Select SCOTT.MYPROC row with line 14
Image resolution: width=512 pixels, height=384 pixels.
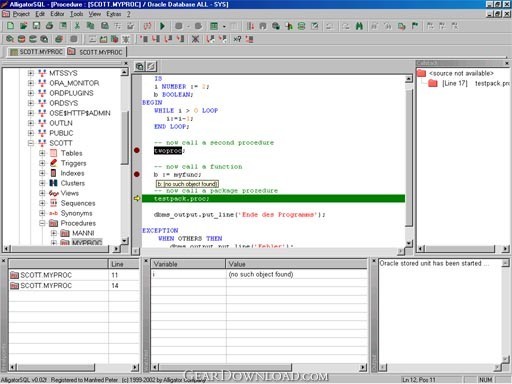point(74,286)
